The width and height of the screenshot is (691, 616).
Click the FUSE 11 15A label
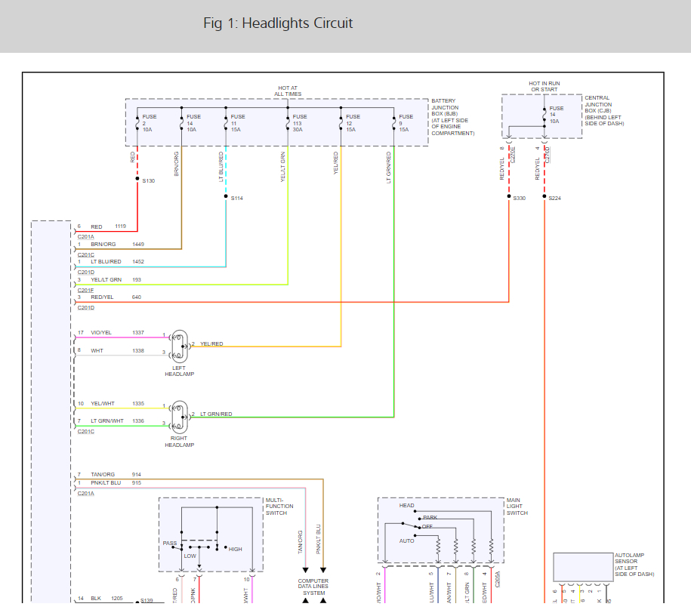(x=238, y=123)
